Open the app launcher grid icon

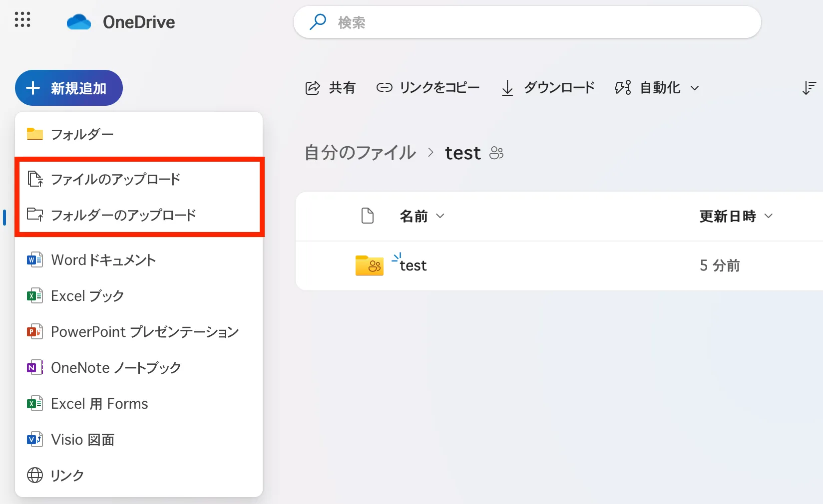[22, 20]
